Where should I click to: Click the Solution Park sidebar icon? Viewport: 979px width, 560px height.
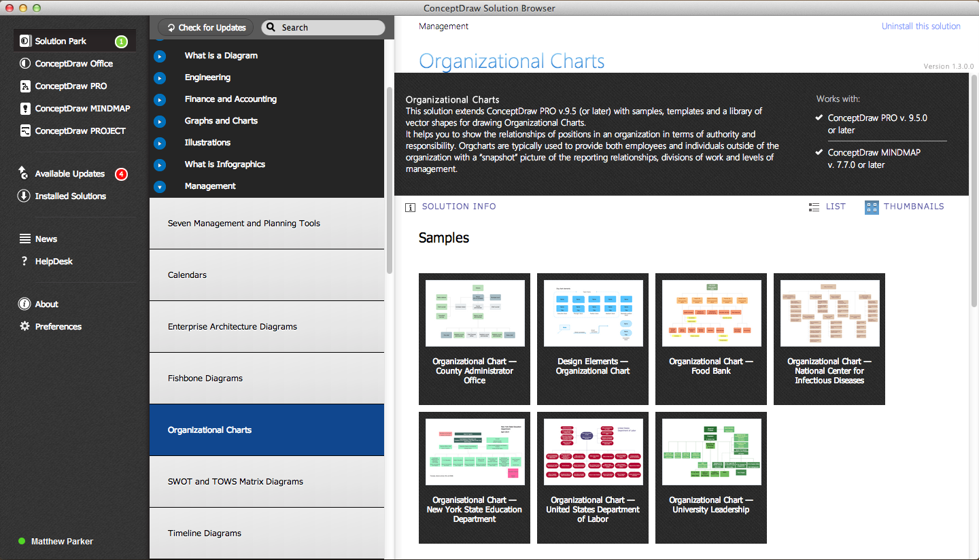pyautogui.click(x=25, y=41)
